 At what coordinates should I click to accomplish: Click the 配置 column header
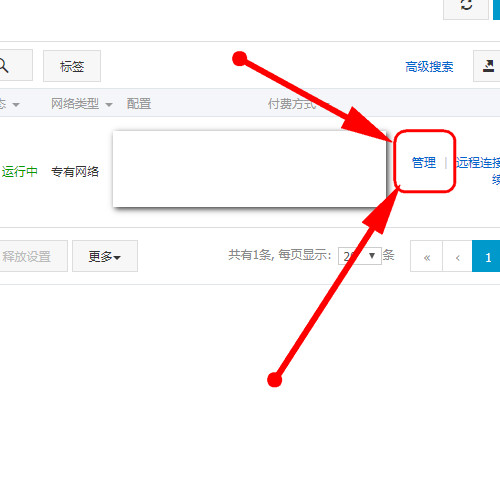coord(139,104)
